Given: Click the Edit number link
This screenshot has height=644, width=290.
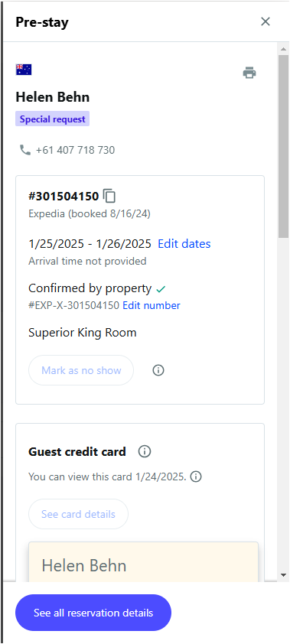Looking at the screenshot, I should tap(152, 305).
